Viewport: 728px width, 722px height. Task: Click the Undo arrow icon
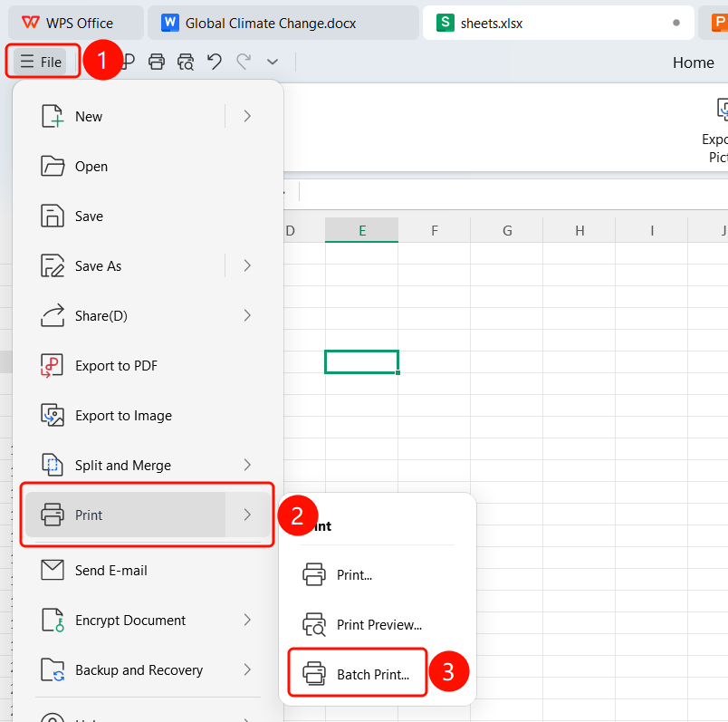pyautogui.click(x=214, y=62)
